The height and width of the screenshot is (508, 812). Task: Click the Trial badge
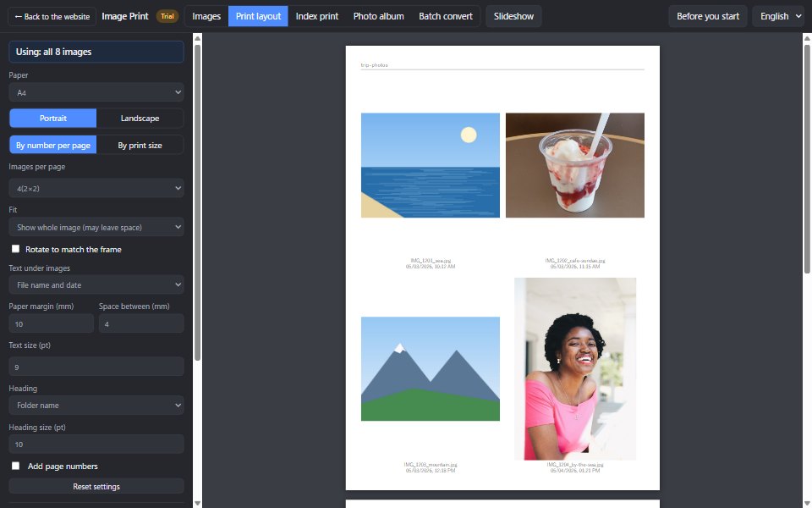tap(167, 17)
